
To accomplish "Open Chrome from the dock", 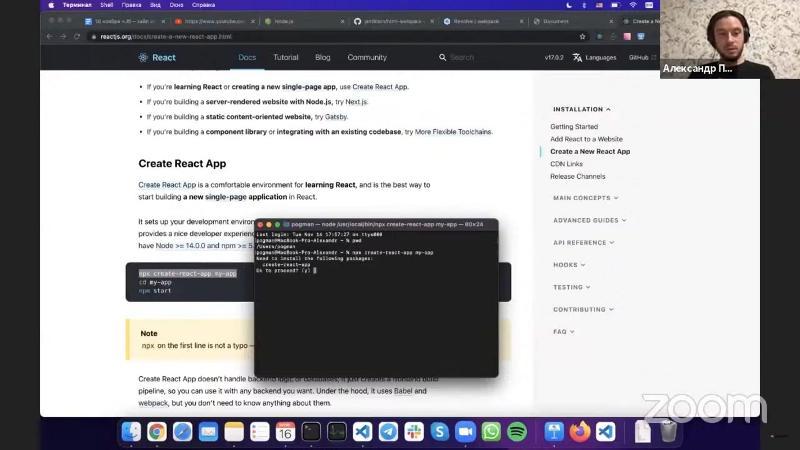I will coord(157,431).
